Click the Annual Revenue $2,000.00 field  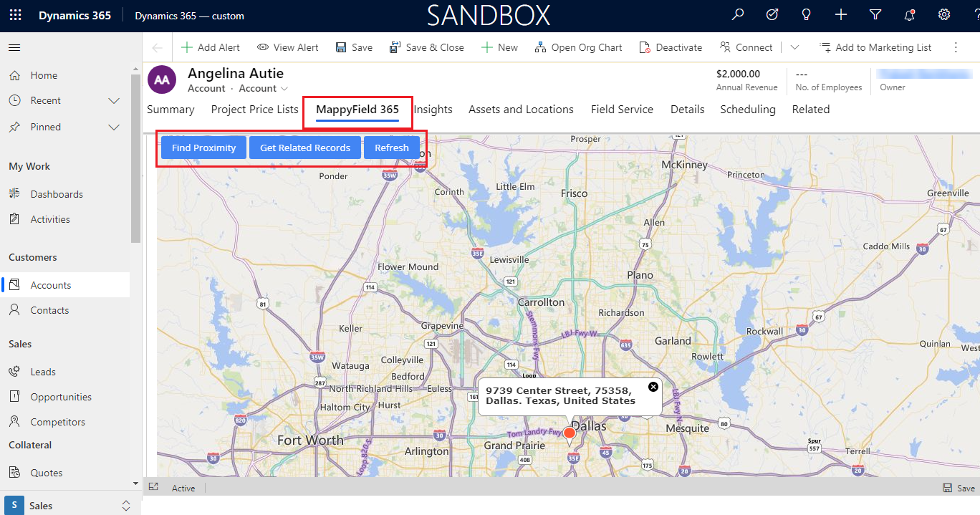coord(746,80)
